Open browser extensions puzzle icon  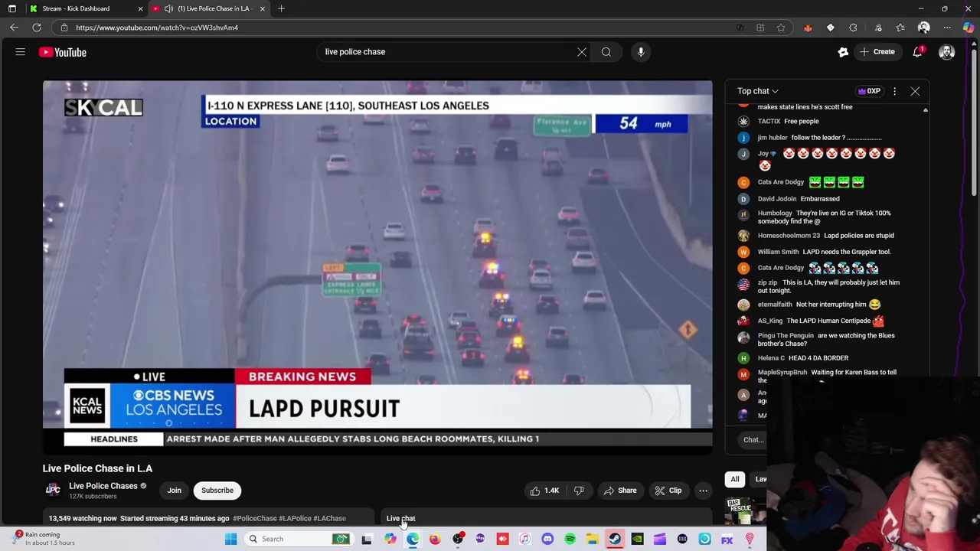pos(853,28)
